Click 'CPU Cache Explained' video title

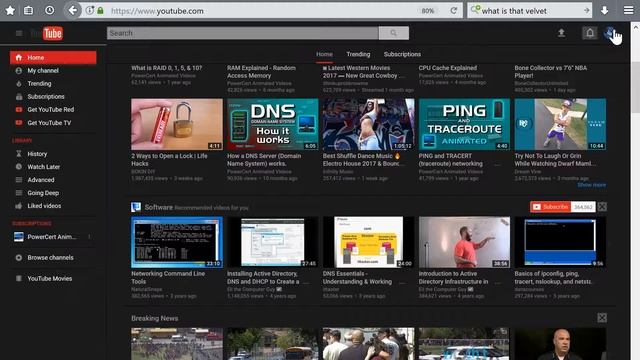pyautogui.click(x=447, y=68)
